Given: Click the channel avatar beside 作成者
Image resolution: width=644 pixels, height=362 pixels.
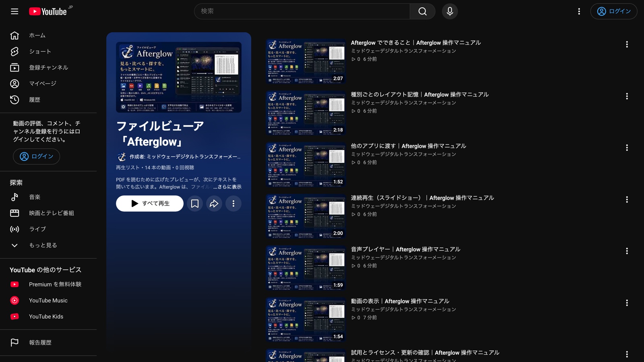Looking at the screenshot, I should [122, 157].
